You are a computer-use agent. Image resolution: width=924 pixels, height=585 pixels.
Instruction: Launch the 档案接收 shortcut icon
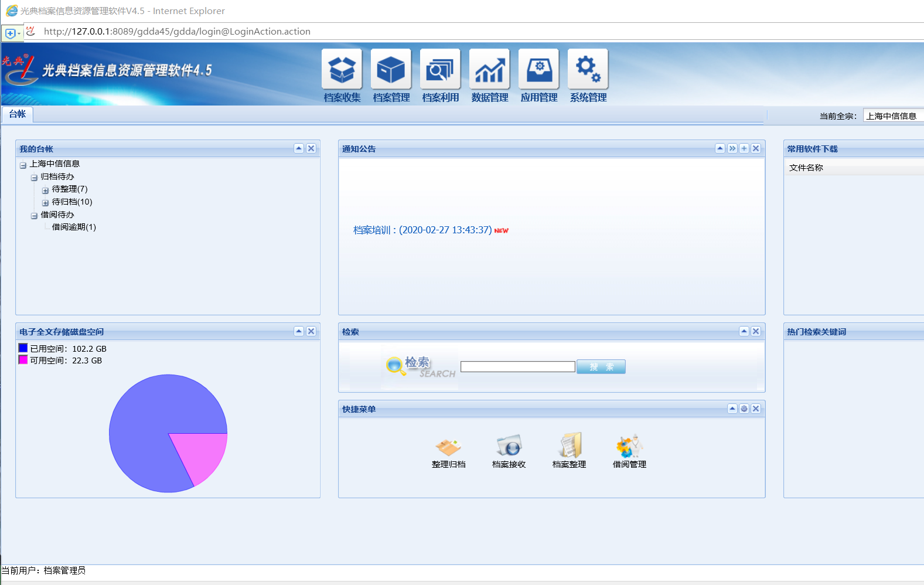click(x=509, y=445)
